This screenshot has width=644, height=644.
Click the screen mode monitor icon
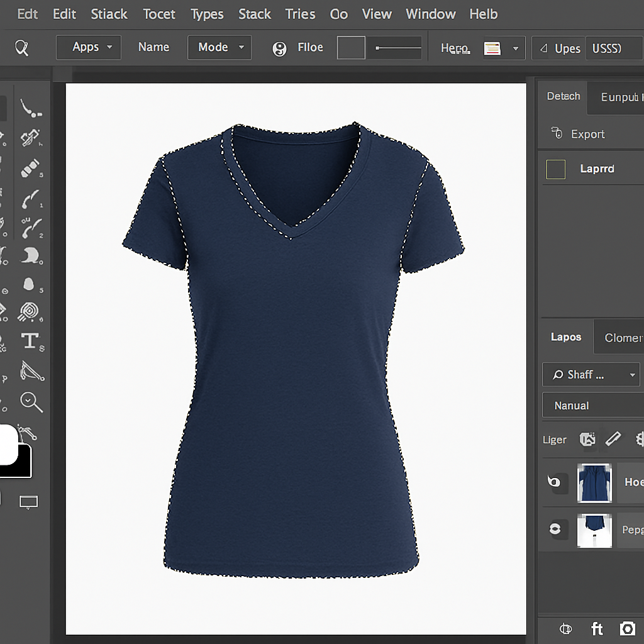28,502
